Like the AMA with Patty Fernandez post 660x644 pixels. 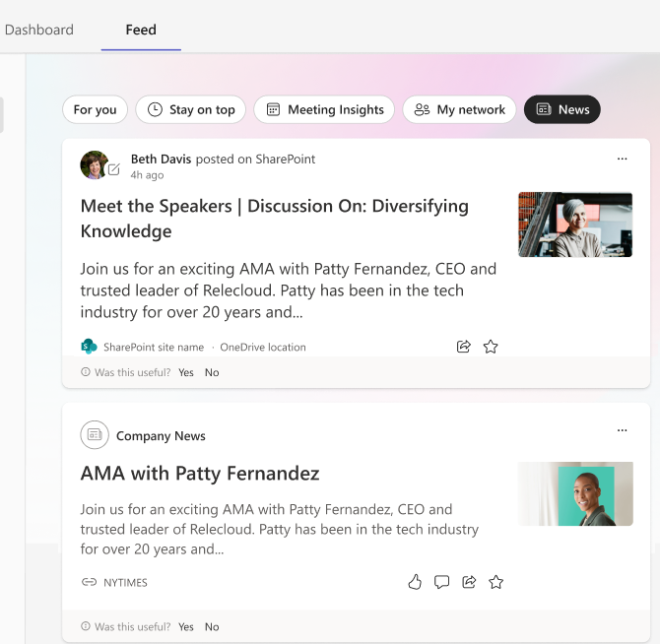click(415, 582)
